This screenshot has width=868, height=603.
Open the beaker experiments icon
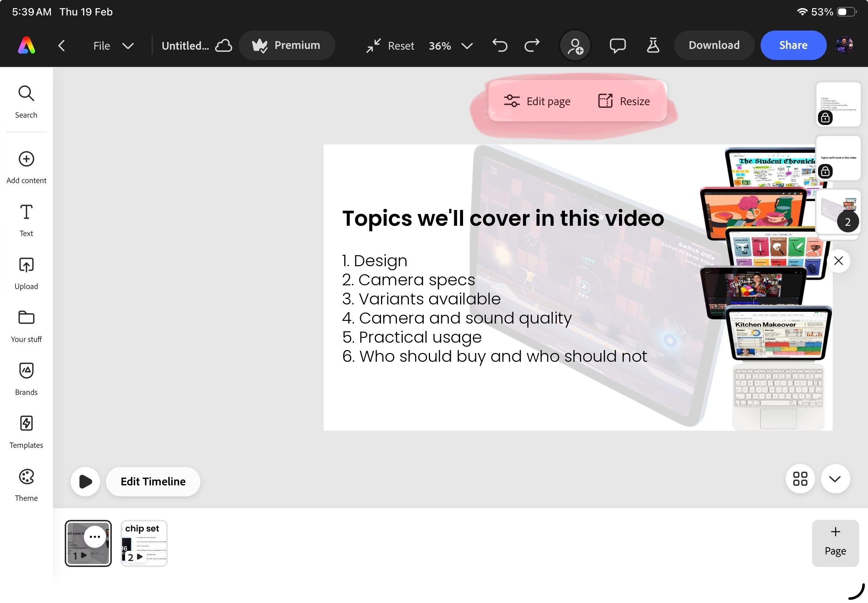tap(652, 46)
